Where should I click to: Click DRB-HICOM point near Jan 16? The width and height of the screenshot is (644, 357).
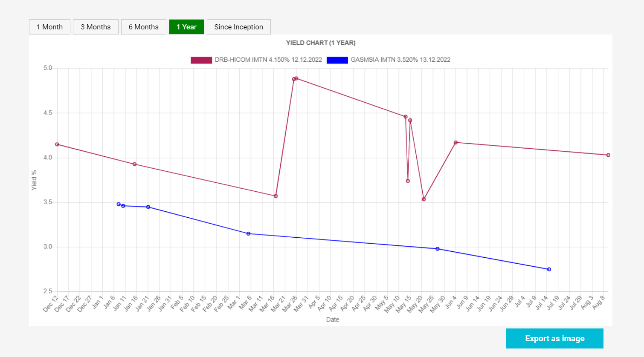point(134,164)
